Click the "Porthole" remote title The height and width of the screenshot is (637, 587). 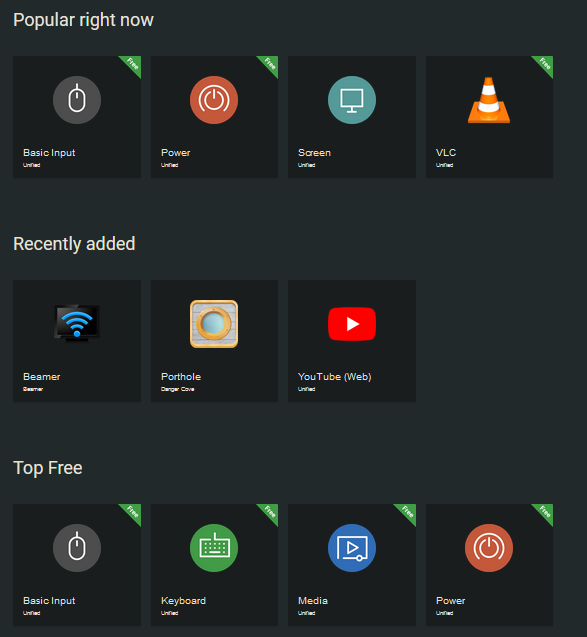point(181,377)
